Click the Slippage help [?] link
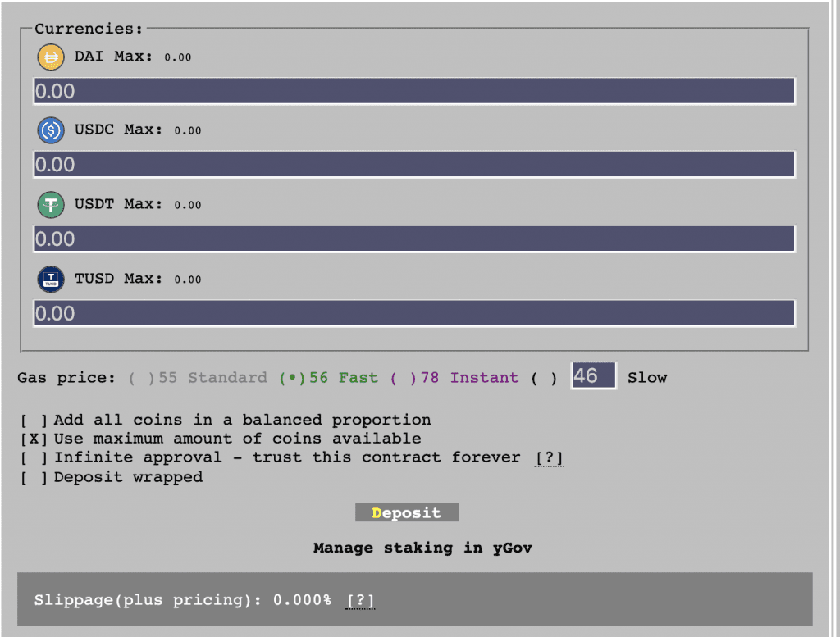This screenshot has width=840, height=637. point(360,601)
